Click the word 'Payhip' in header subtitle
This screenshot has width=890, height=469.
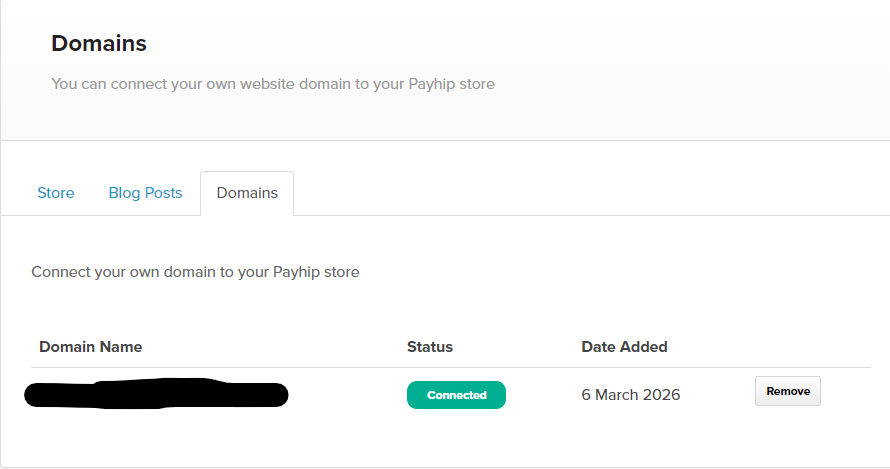[x=433, y=84]
